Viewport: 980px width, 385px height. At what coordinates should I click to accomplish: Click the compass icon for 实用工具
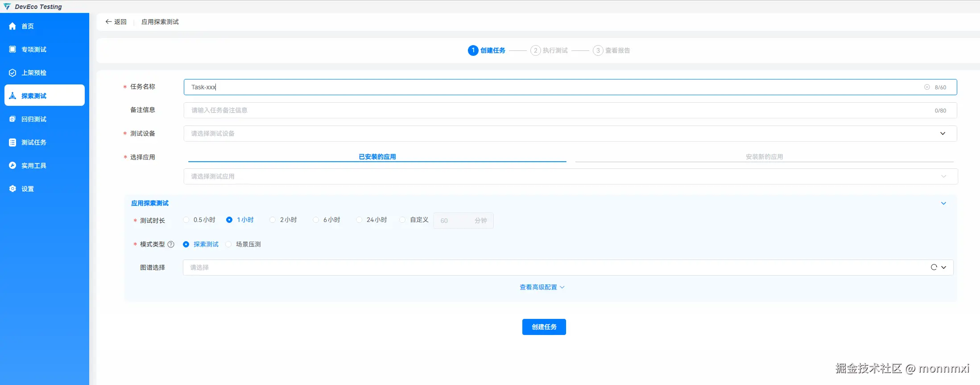12,166
